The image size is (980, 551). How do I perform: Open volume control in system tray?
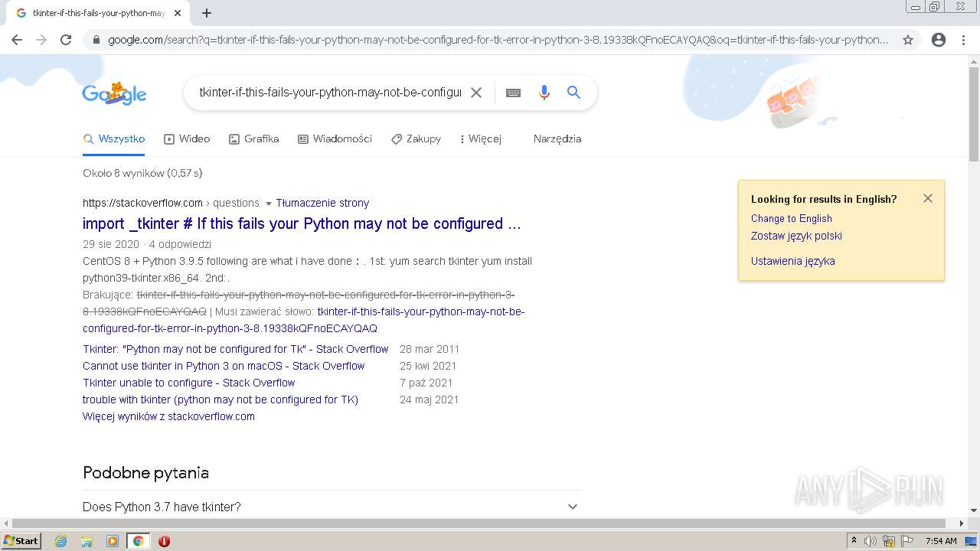click(871, 541)
